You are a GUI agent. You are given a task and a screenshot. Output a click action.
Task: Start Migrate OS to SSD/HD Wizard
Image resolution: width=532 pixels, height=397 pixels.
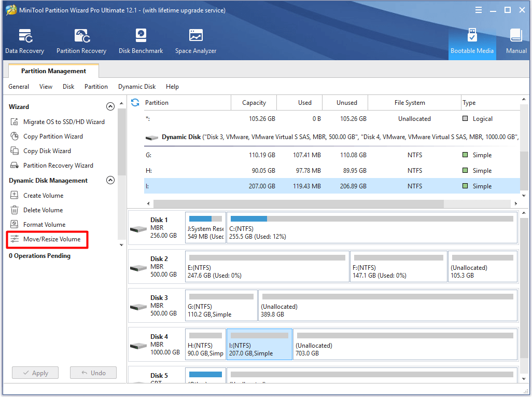(x=58, y=122)
